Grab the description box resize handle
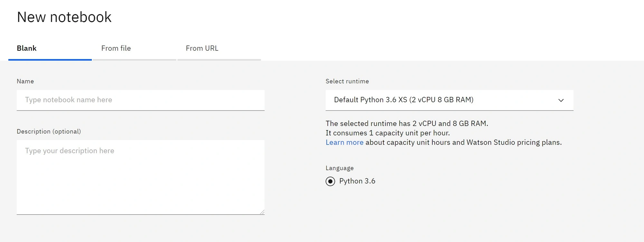644x242 pixels. 262,212
